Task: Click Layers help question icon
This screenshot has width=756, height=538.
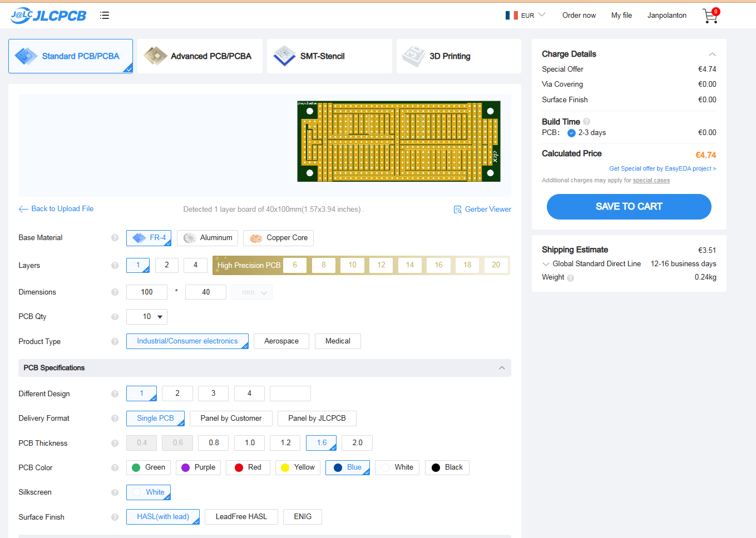Action: (x=115, y=266)
